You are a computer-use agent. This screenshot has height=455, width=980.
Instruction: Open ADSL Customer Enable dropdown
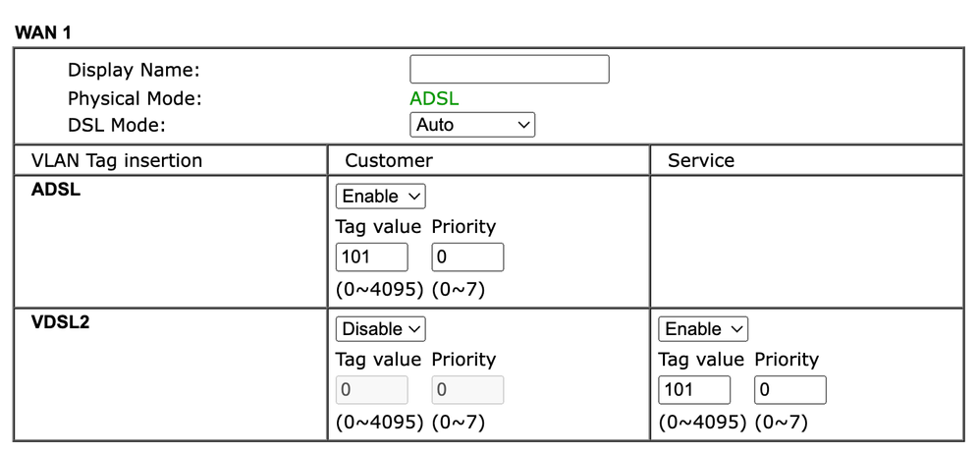pyautogui.click(x=380, y=197)
